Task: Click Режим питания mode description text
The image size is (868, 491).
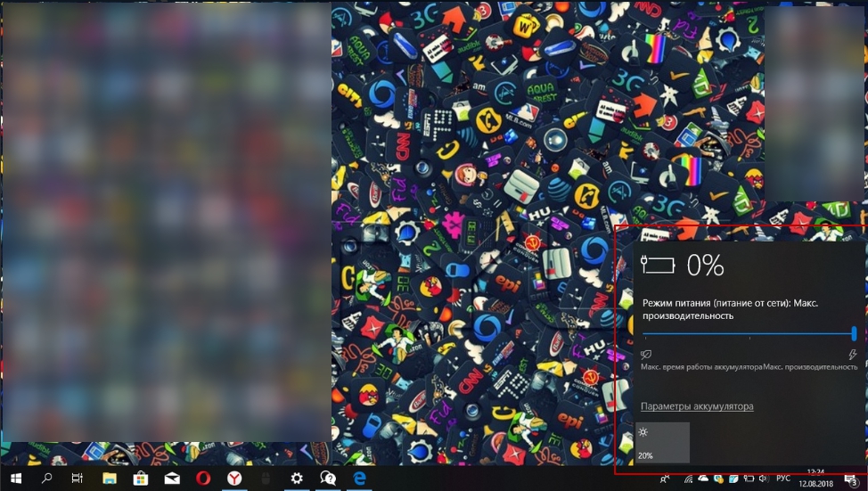Action: (730, 309)
